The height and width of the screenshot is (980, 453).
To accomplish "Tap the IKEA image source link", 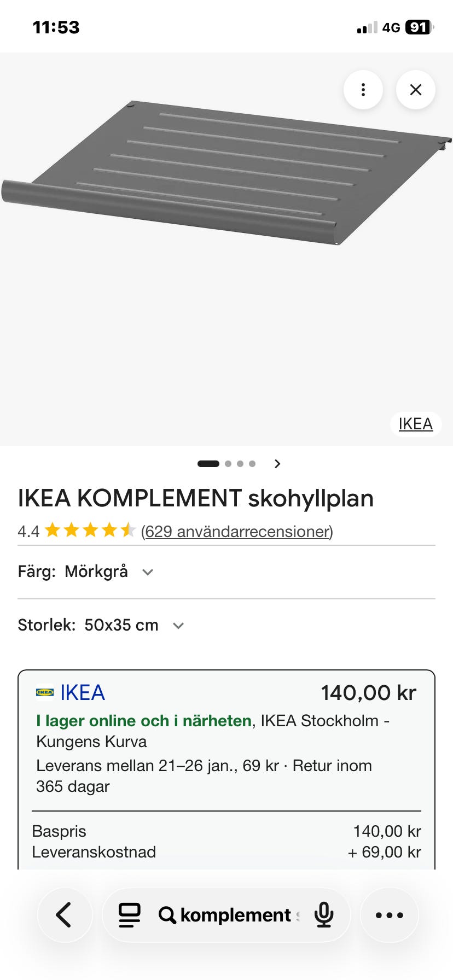I will 415,424.
